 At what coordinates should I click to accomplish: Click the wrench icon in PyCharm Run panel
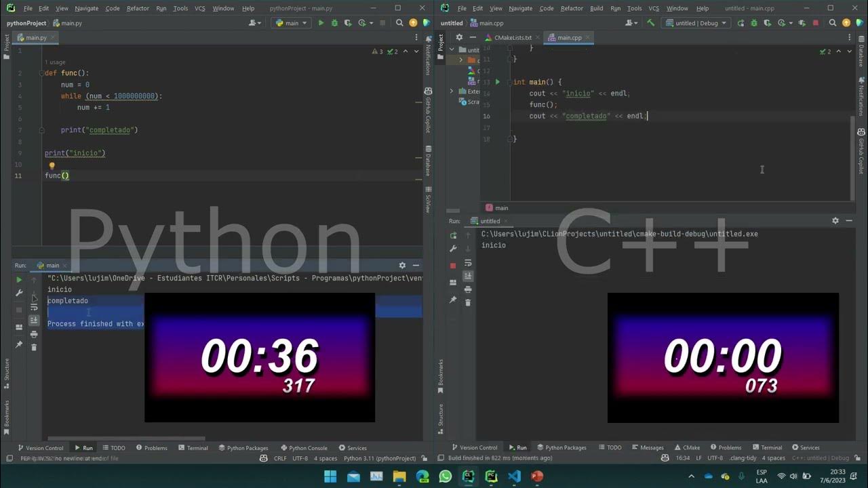click(x=19, y=293)
